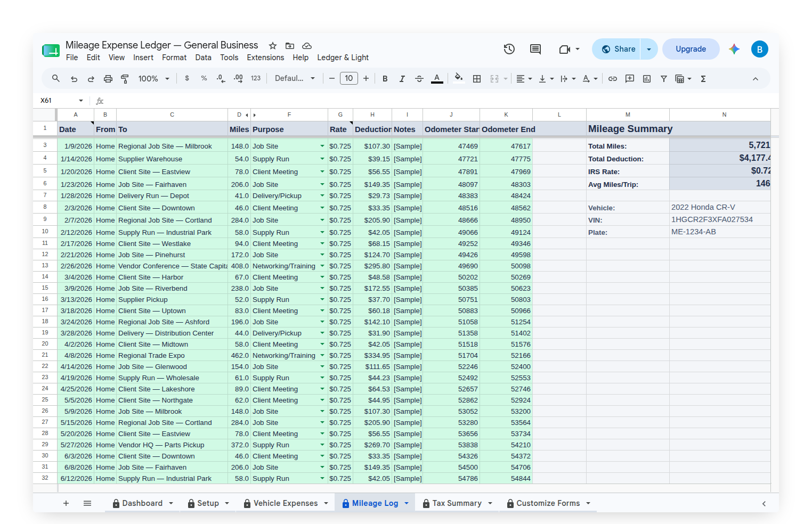Open horizontal align dropdown
812x524 pixels.
(524, 79)
